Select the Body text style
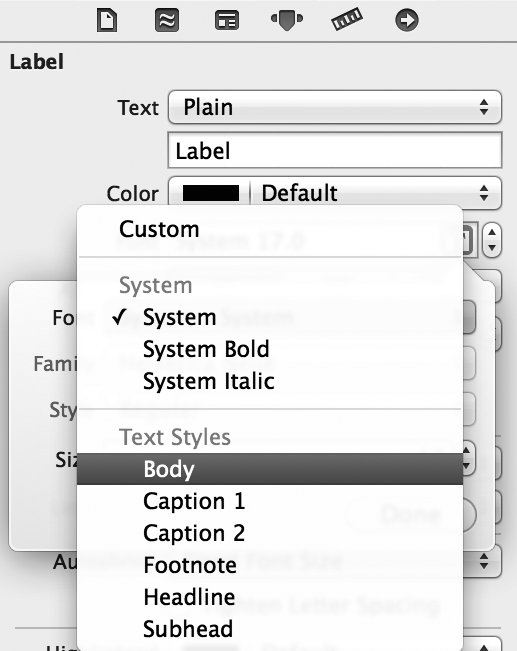This screenshot has width=517, height=651. [x=270, y=469]
